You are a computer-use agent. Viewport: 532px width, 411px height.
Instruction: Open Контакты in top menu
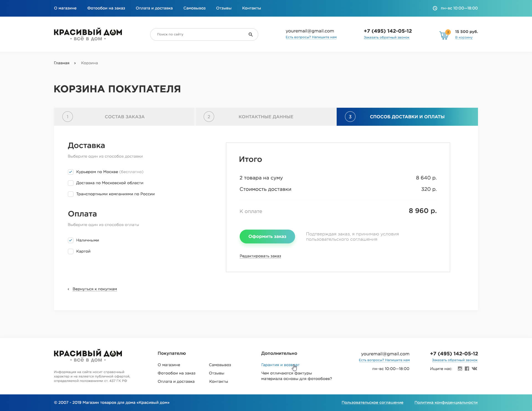[x=251, y=8]
